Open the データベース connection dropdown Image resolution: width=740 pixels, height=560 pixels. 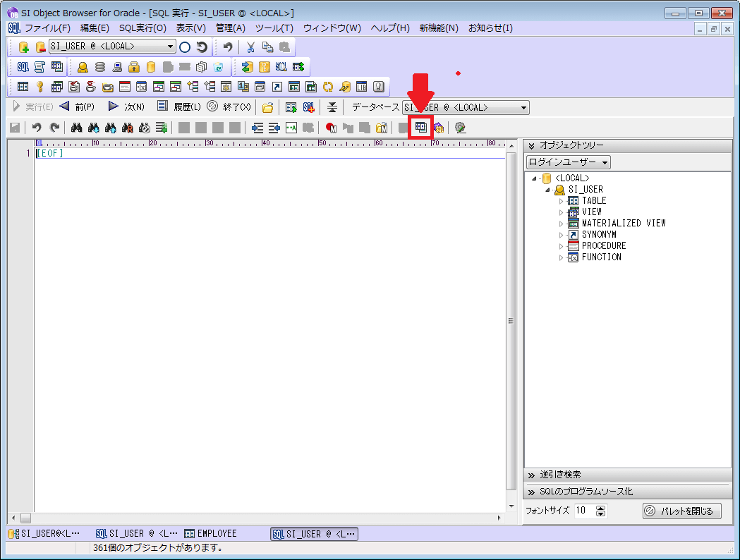tap(523, 108)
